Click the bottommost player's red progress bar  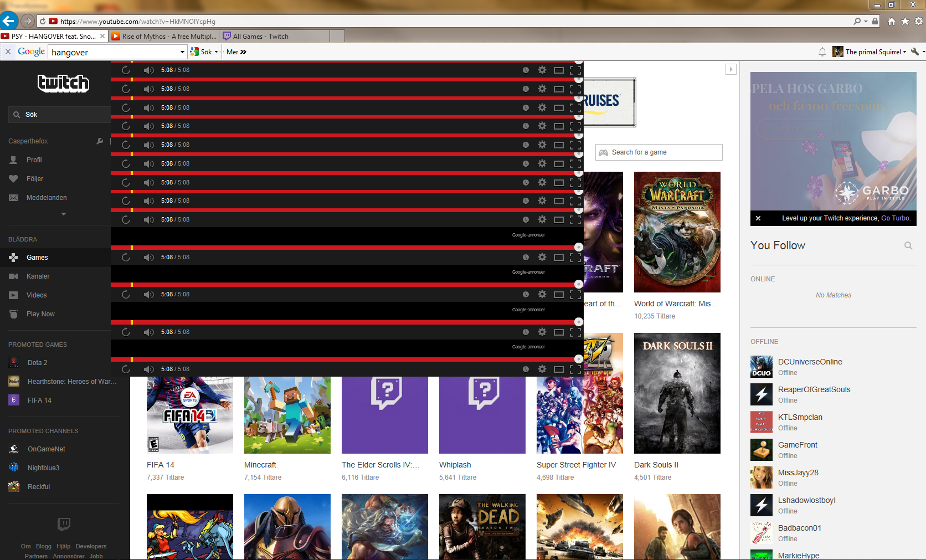(x=344, y=359)
